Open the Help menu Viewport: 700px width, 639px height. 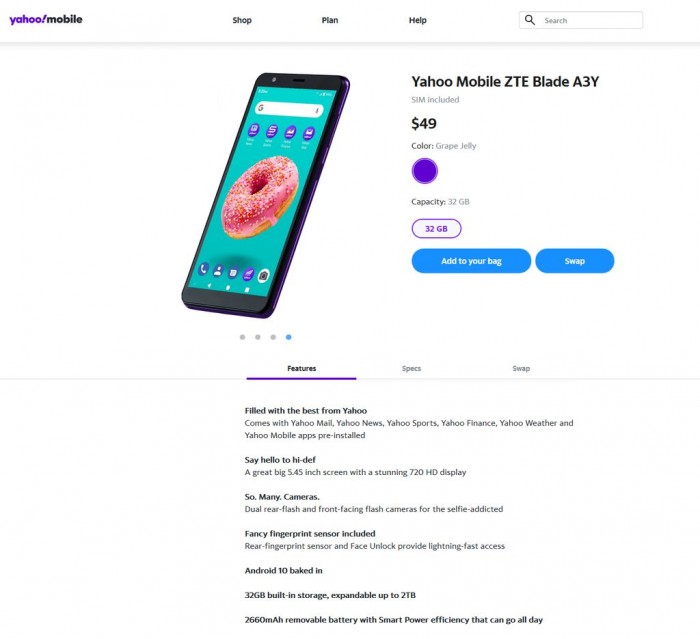[x=418, y=20]
